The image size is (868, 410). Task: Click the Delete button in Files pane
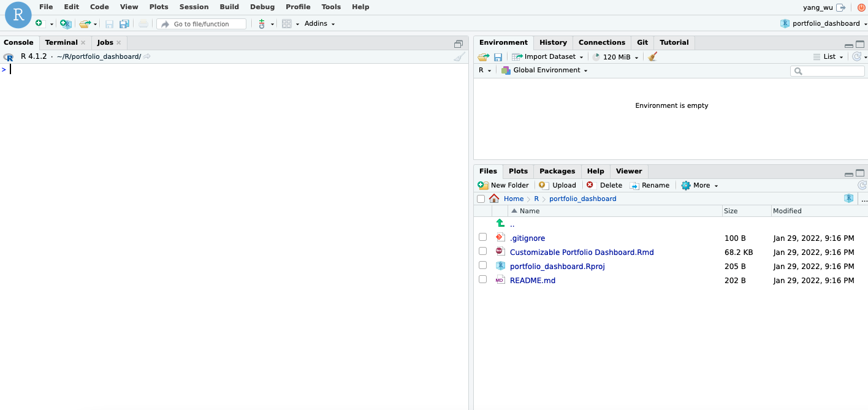pyautogui.click(x=604, y=185)
